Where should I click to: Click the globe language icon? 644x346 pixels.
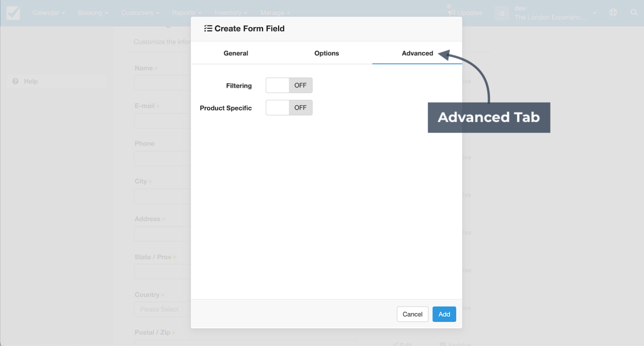click(x=613, y=13)
